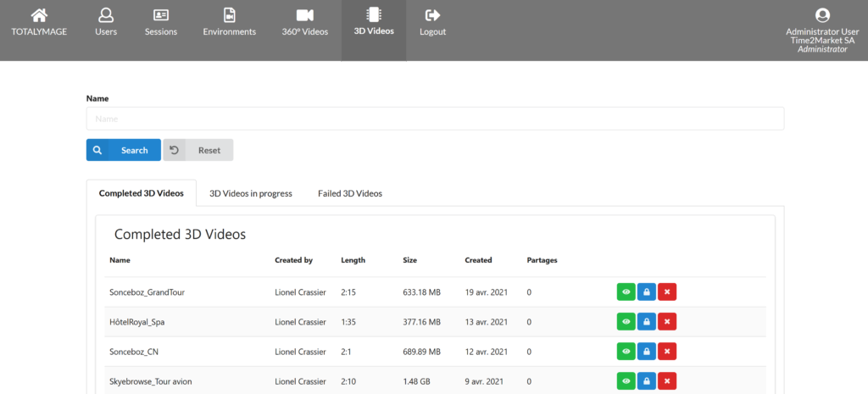The image size is (868, 394).
Task: Select the Sonceboz_CN video name
Action: [135, 352]
